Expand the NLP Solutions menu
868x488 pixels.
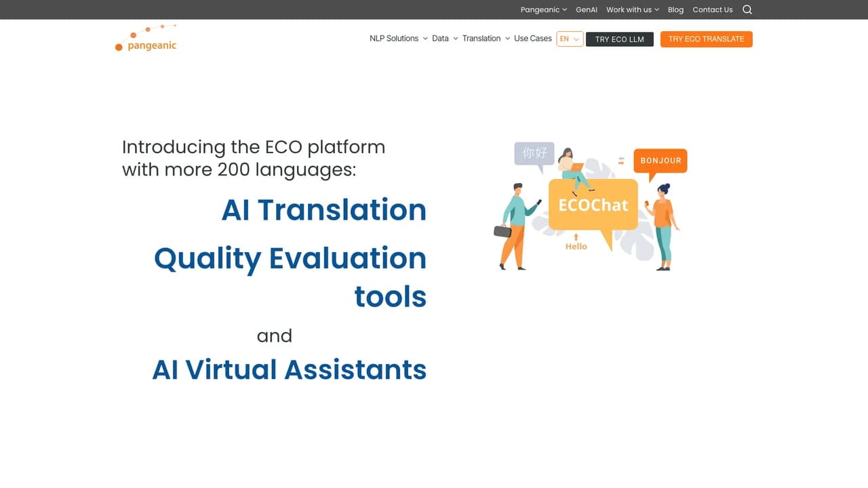pyautogui.click(x=399, y=39)
